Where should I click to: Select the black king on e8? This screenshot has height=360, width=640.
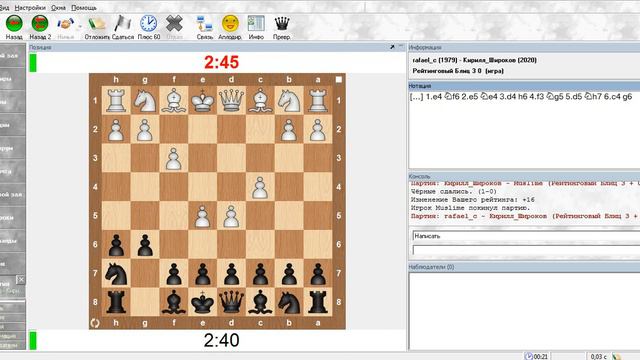(202, 302)
